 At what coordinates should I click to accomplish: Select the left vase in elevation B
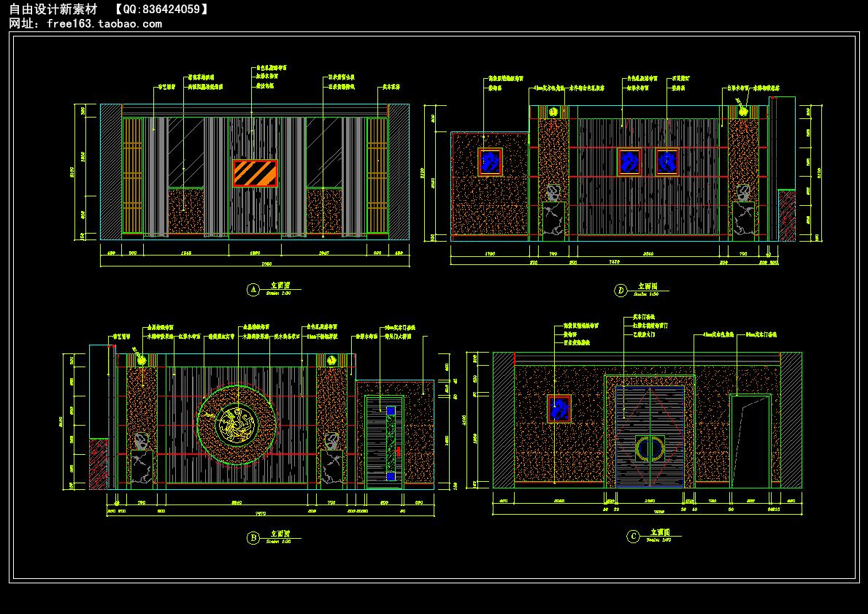tap(142, 441)
